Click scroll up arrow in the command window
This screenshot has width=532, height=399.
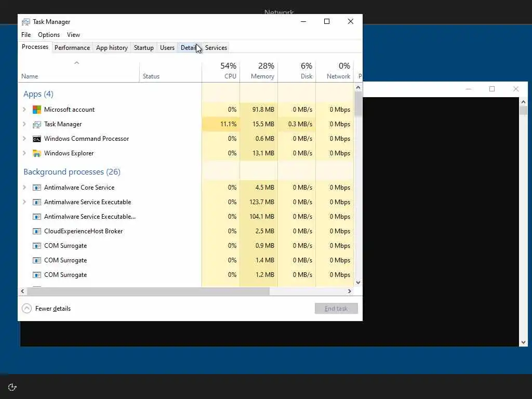click(x=523, y=102)
